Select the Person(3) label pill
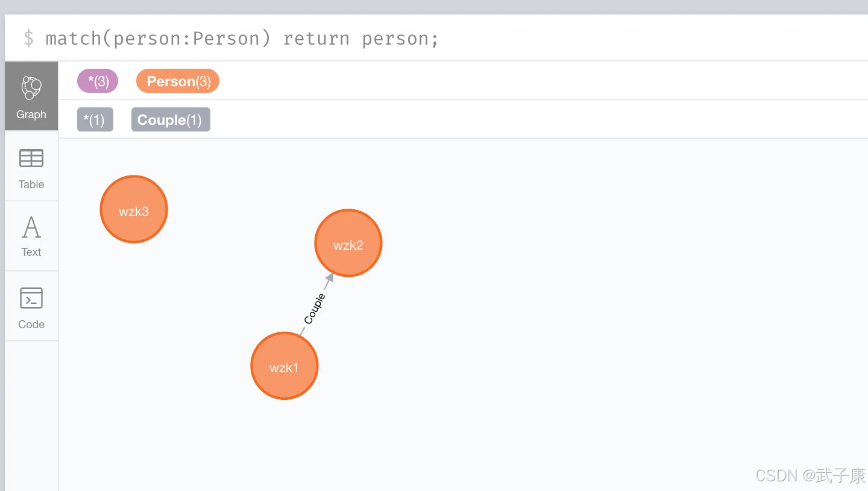This screenshot has height=491, width=868. pyautogui.click(x=177, y=81)
